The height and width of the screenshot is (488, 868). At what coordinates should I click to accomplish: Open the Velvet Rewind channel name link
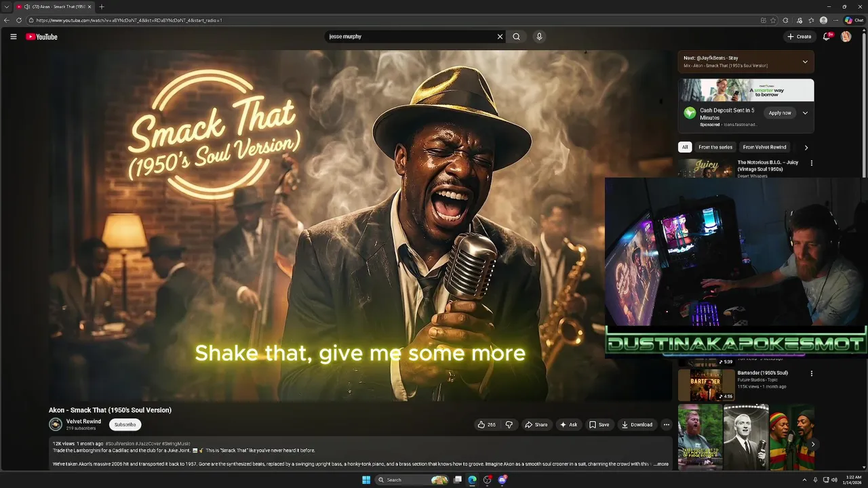coord(83,422)
